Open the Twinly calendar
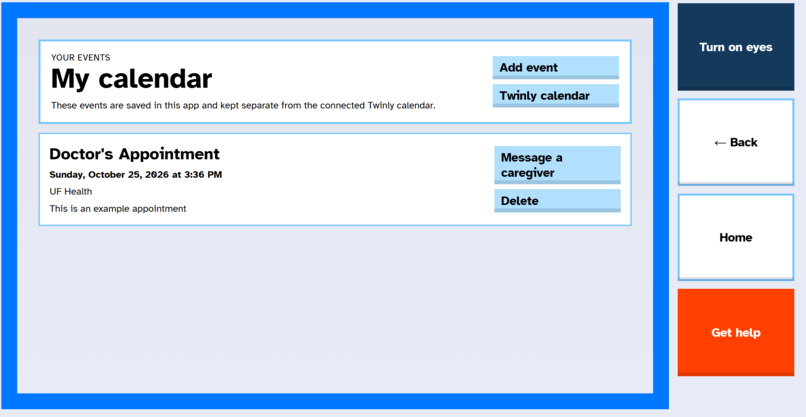The image size is (806, 417). (x=556, y=96)
